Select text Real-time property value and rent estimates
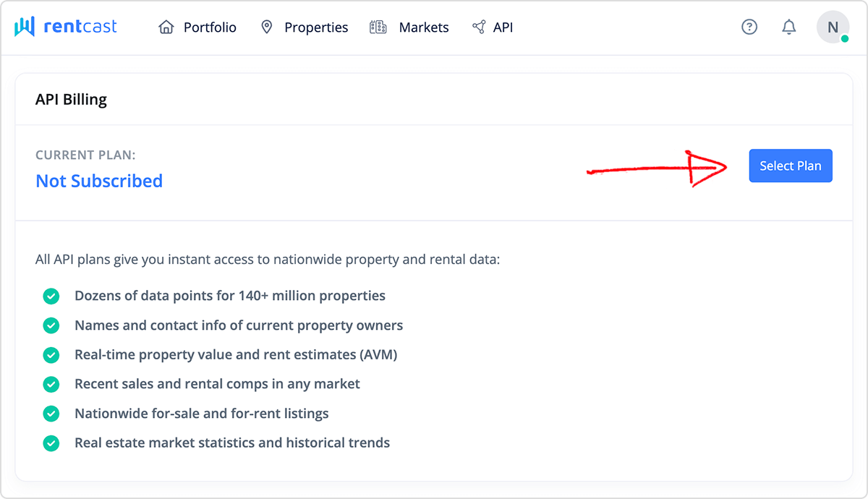Viewport: 868px width, 499px height. (236, 355)
